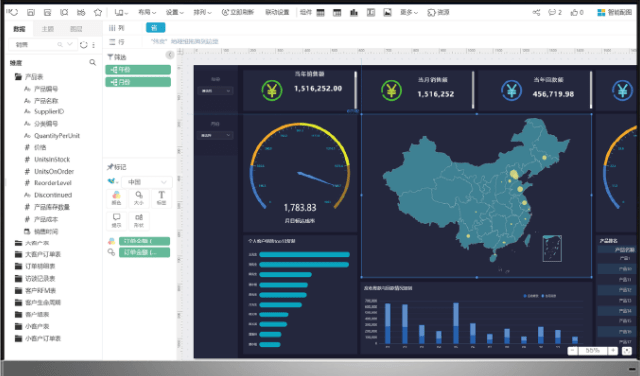Screen dimensions: 640x376
Task: Click the 联动设置 linkage settings button
Action: coord(277,13)
